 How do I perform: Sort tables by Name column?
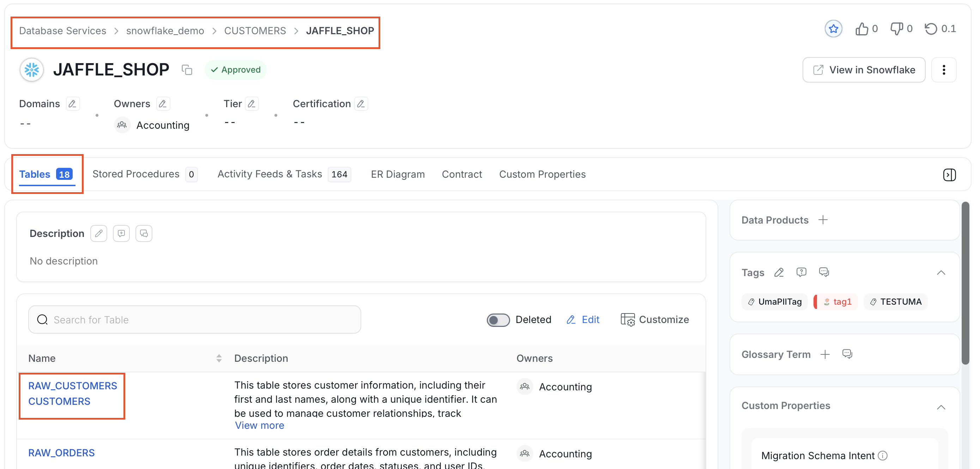click(219, 358)
